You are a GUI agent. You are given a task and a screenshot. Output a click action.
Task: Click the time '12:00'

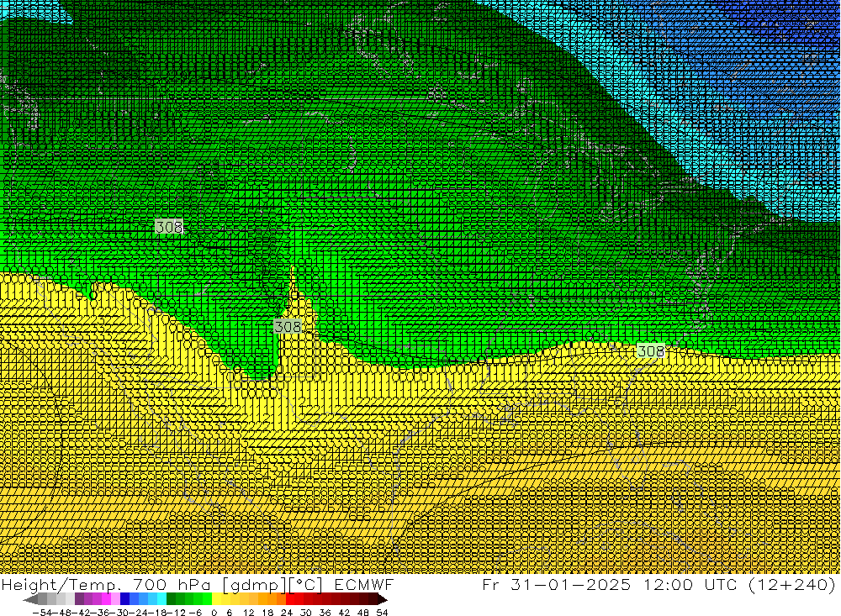668,584
